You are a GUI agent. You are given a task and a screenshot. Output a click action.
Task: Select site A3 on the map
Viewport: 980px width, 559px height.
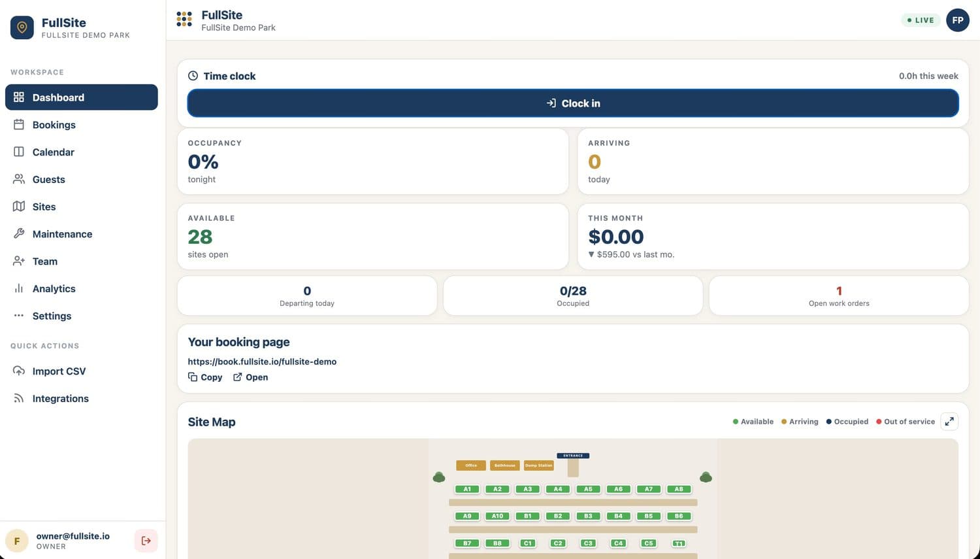point(528,489)
